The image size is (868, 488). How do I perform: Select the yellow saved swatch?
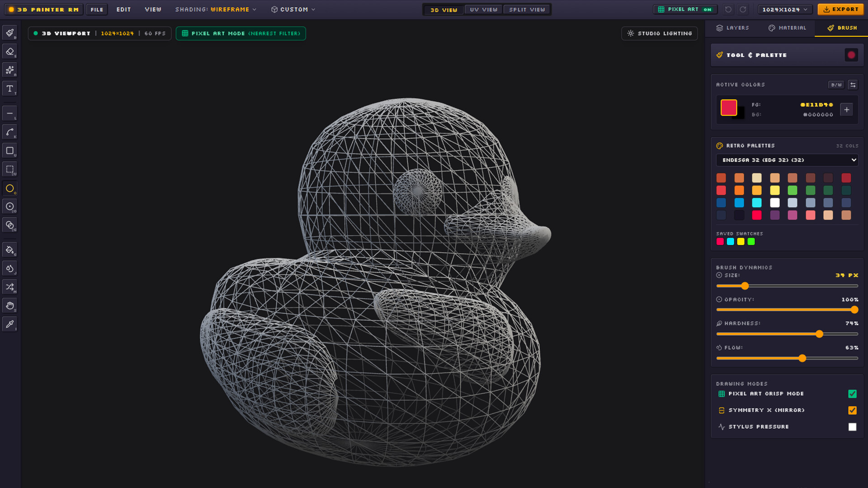tap(741, 242)
